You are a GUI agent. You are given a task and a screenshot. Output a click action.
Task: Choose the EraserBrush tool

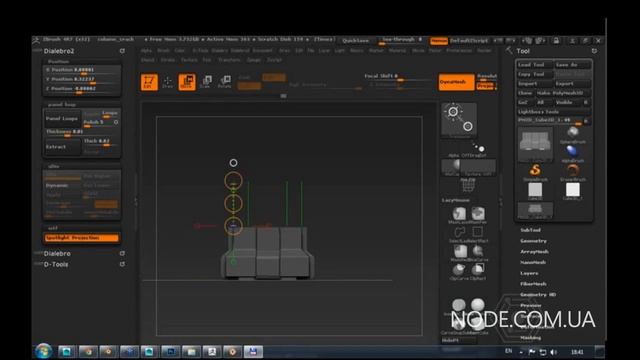click(573, 172)
